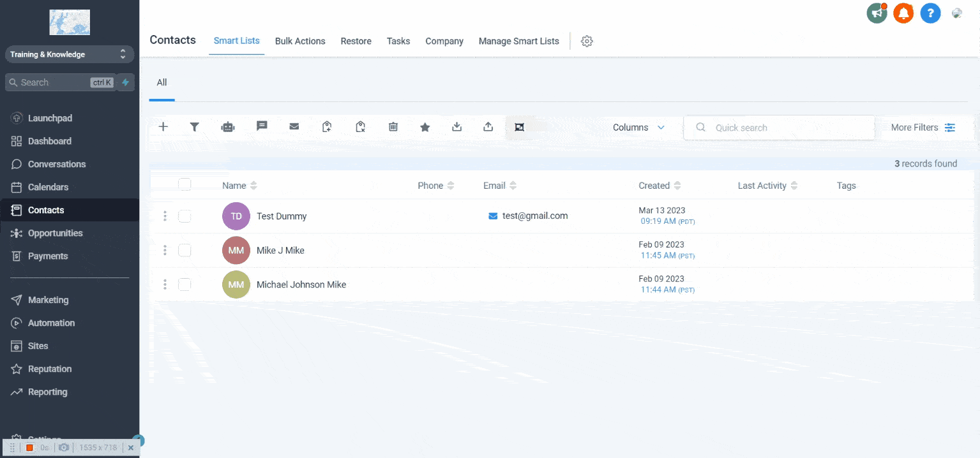
Task: Select the All smart list tab
Action: 162,82
